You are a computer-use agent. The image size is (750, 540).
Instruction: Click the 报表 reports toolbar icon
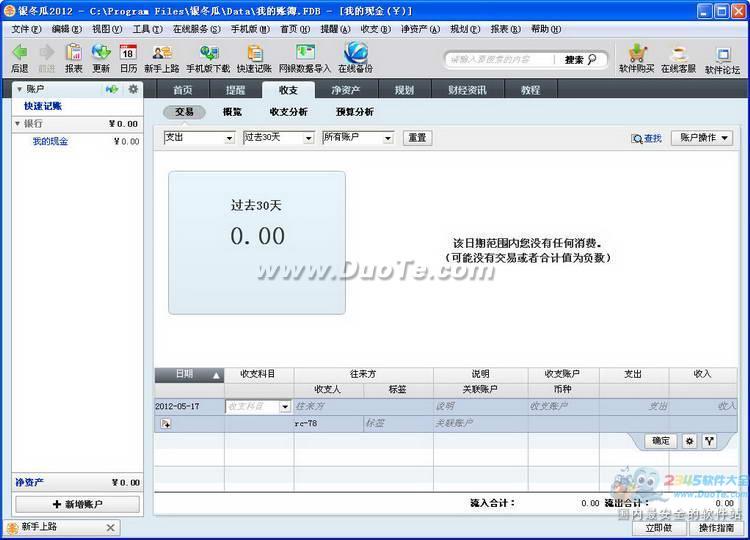pos(74,58)
